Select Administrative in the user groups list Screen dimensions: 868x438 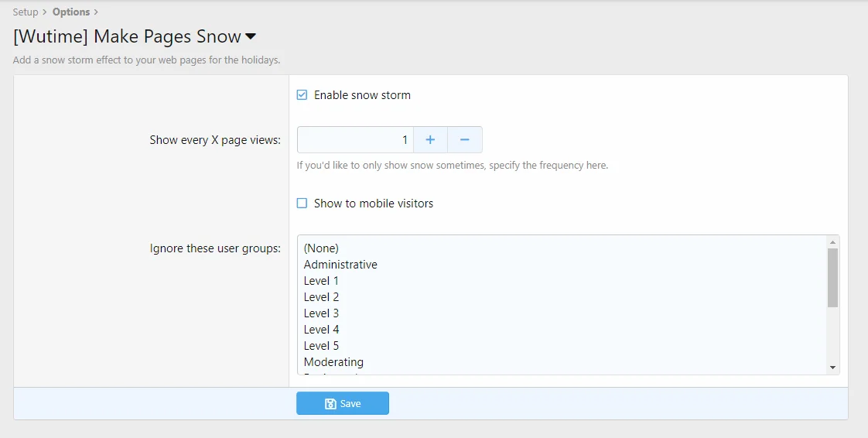pos(340,265)
